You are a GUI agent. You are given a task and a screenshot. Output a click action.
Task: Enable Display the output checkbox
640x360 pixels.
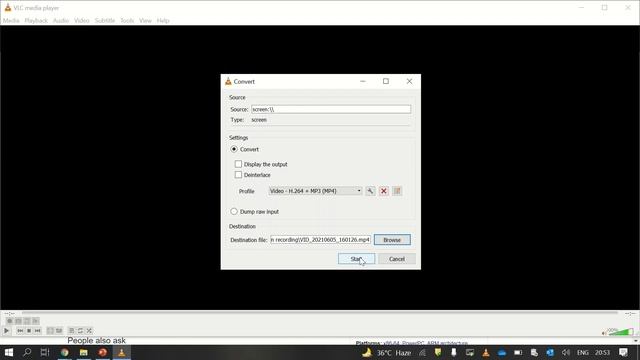click(238, 164)
